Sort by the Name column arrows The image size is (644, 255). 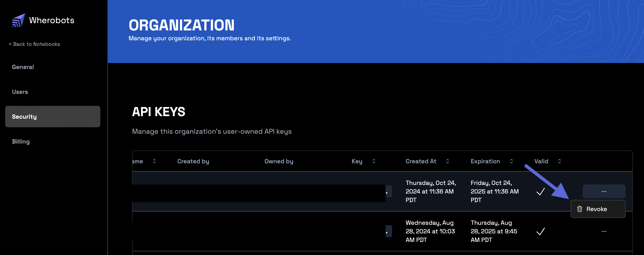tap(154, 161)
